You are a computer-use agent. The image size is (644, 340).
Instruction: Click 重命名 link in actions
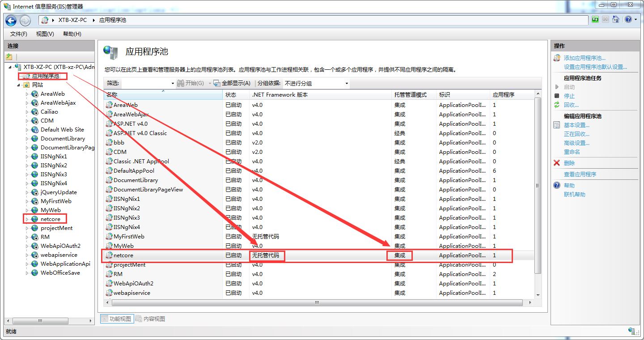(x=572, y=152)
